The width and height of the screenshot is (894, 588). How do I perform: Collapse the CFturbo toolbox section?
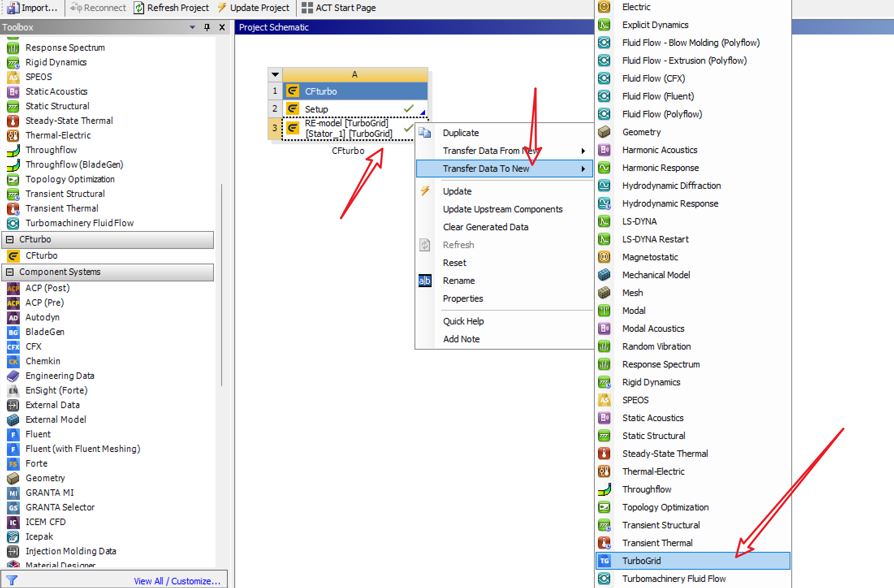click(10, 240)
